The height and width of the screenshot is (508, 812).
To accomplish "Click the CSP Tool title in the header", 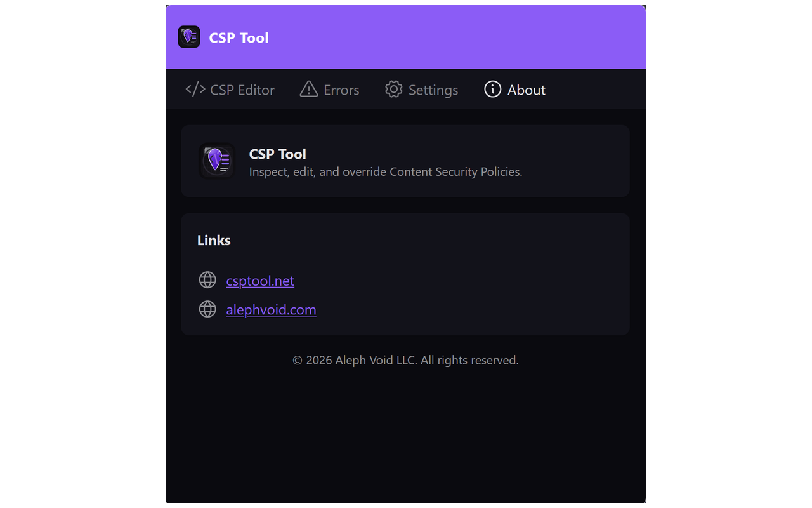I will (x=239, y=37).
